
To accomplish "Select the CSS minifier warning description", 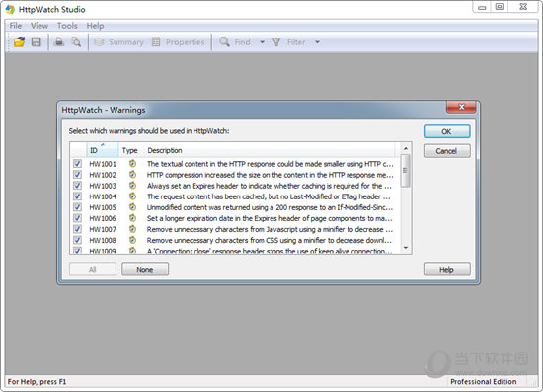I will (x=270, y=240).
